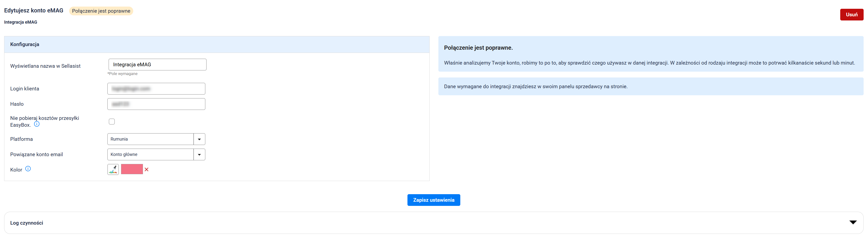Image resolution: width=868 pixels, height=239 pixels.
Task: Click the Usuń delete button
Action: tap(851, 15)
